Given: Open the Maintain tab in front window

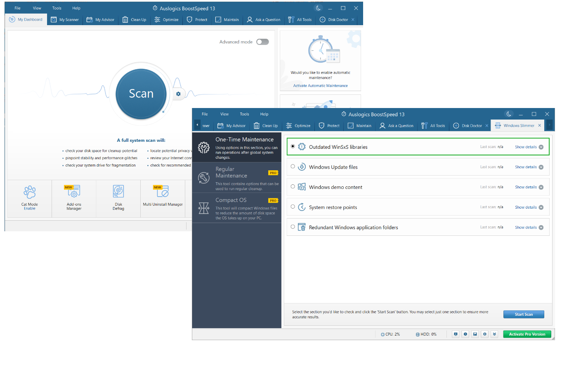Looking at the screenshot, I should pos(359,126).
